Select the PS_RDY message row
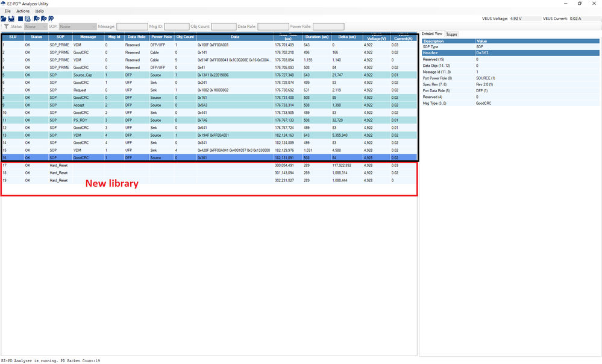 (x=209, y=120)
